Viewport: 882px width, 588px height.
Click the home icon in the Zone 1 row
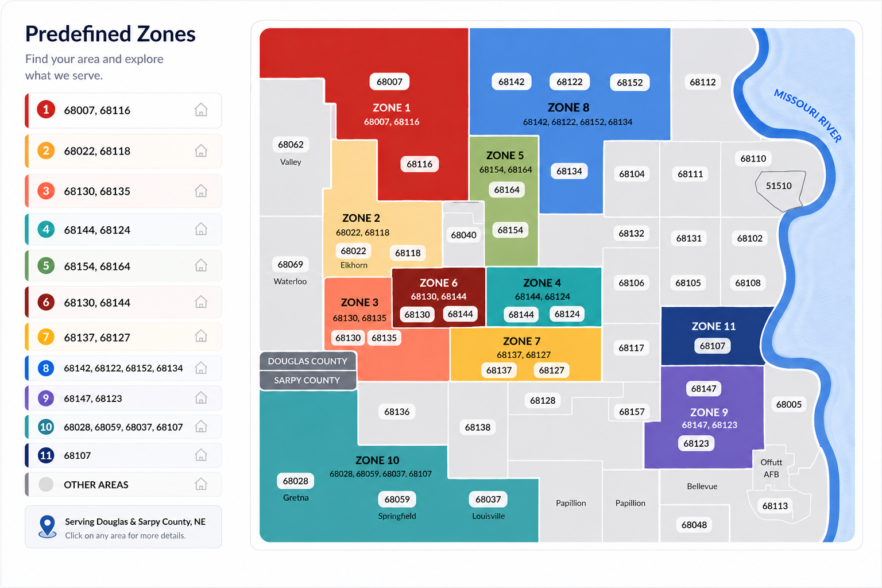201,110
